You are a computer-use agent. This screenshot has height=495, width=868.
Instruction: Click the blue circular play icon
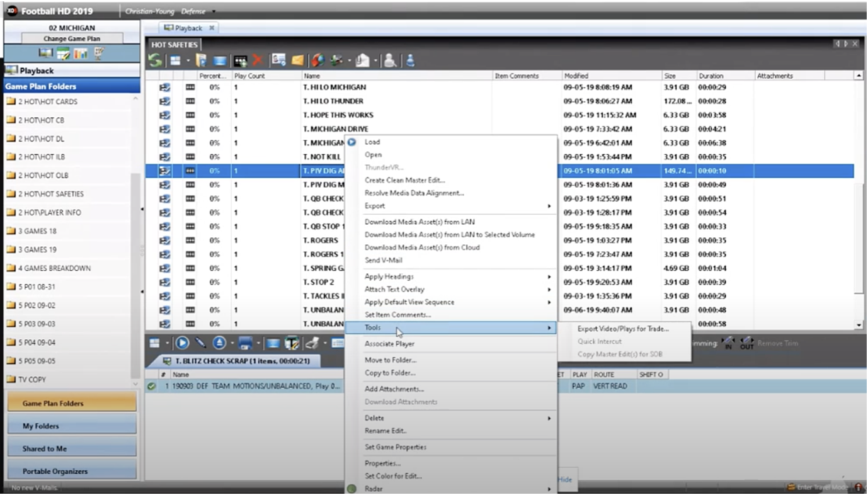click(183, 343)
